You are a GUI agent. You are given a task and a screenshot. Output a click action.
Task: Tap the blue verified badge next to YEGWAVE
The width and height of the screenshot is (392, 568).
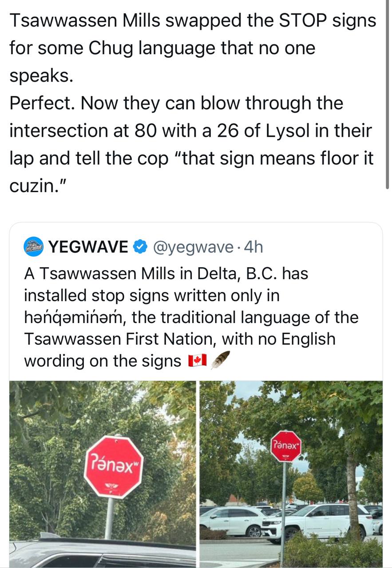pos(140,247)
